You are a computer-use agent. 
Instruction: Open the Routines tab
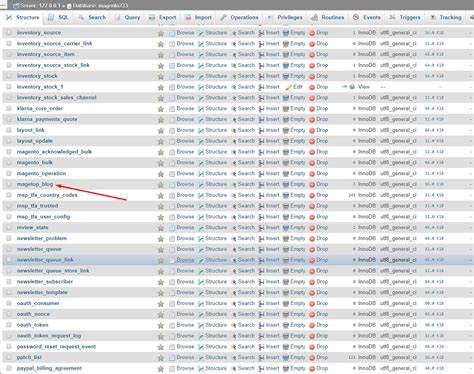pos(328,17)
